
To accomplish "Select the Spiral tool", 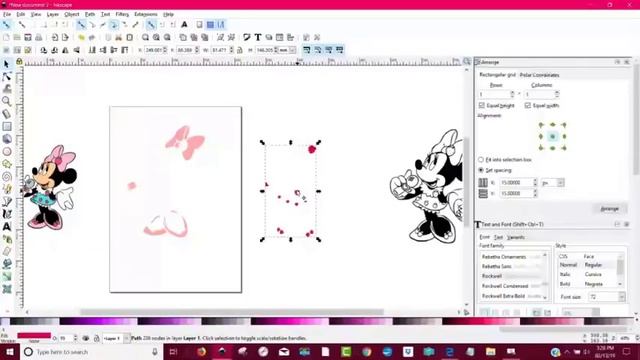I will click(7, 177).
